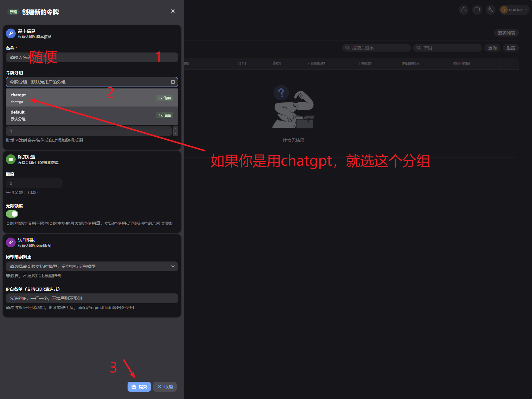The height and width of the screenshot is (399, 532).
Task: Click the 提交 submit button
Action: click(139, 387)
